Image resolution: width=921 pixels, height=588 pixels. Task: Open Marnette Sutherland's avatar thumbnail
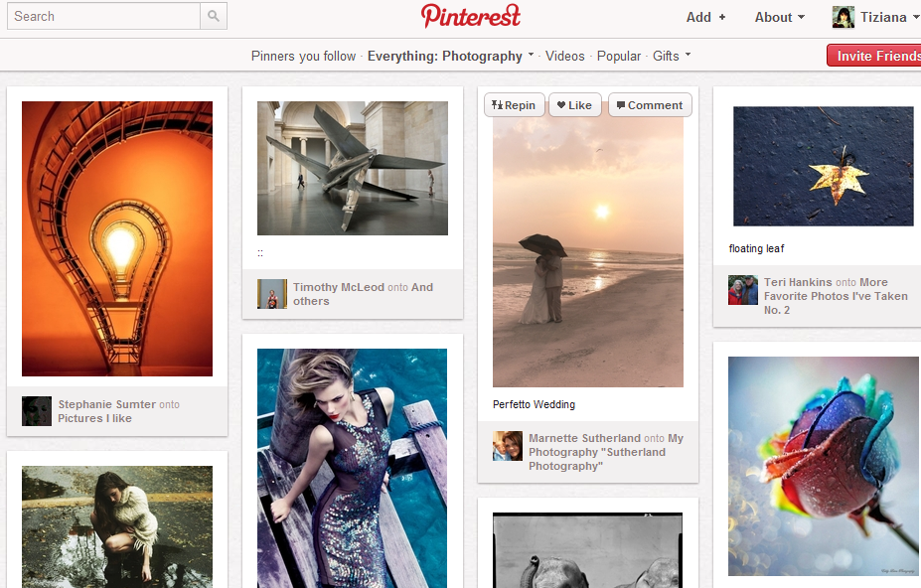[x=508, y=445]
